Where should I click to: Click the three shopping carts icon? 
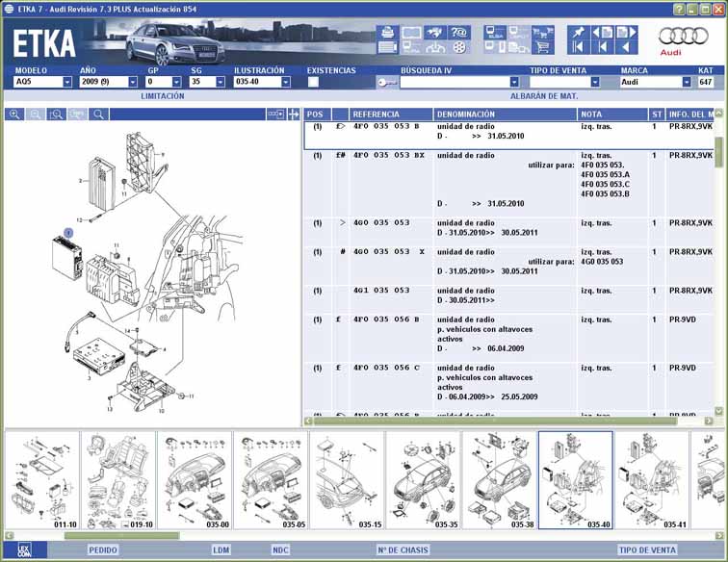(542, 33)
